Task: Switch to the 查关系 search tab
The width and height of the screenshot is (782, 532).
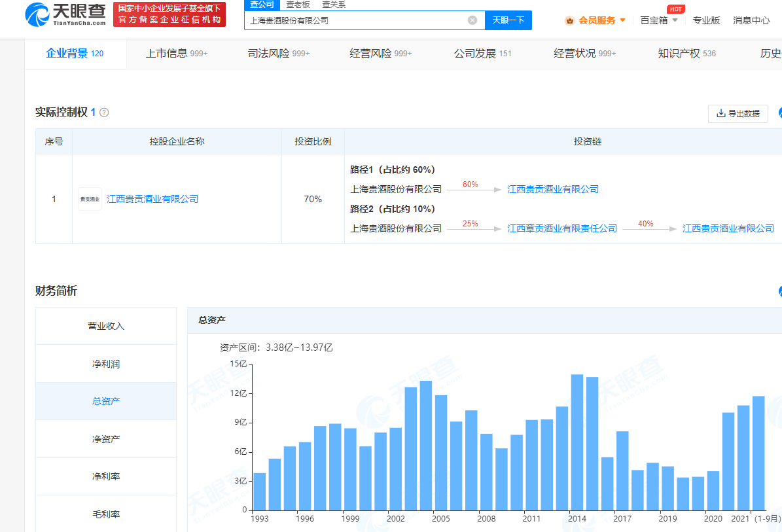Action: click(x=334, y=5)
